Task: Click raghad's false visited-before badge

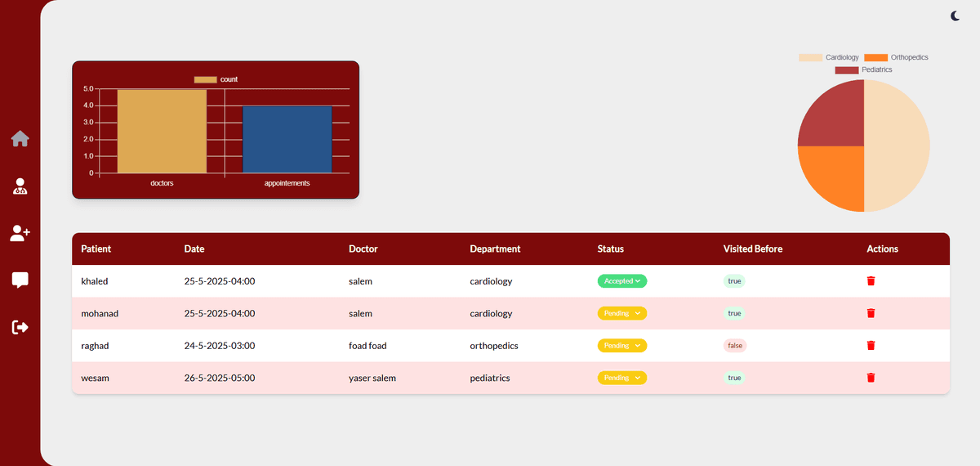Action: point(735,346)
